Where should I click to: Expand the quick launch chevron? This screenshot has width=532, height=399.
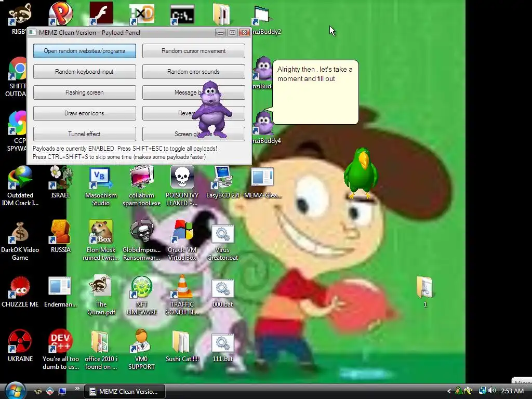[77, 389]
